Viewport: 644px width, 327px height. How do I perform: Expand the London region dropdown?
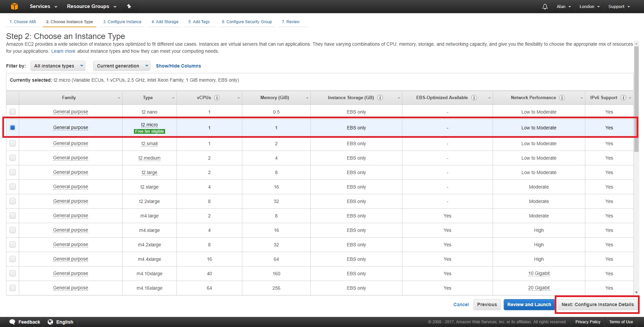(589, 6)
